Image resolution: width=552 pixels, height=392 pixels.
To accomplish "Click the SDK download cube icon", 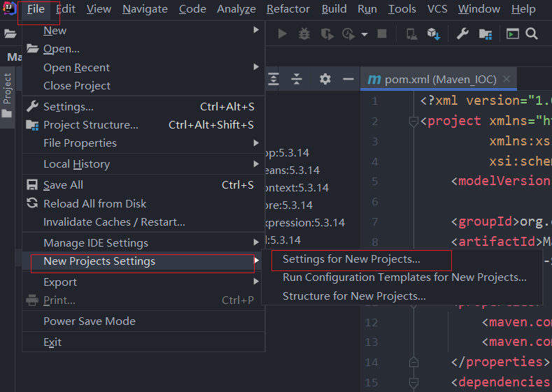I will (x=434, y=34).
